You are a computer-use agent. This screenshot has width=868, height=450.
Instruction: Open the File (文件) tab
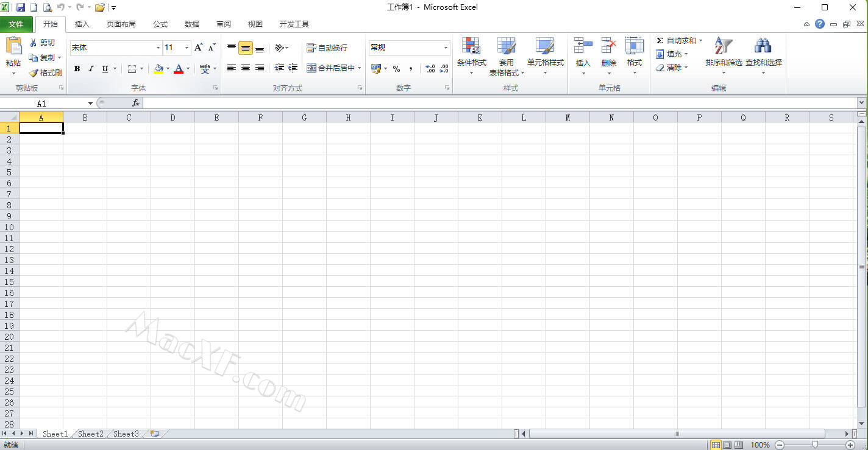(x=16, y=24)
